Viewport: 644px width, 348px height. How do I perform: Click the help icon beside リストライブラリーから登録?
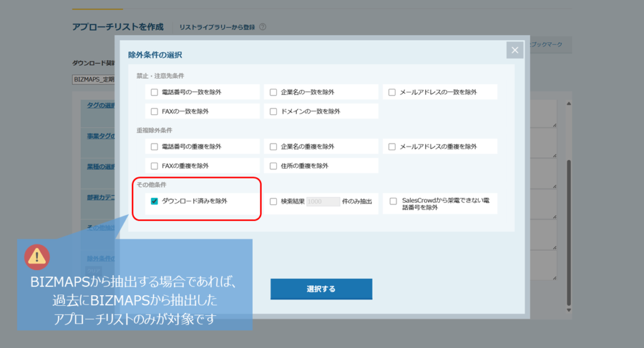262,27
